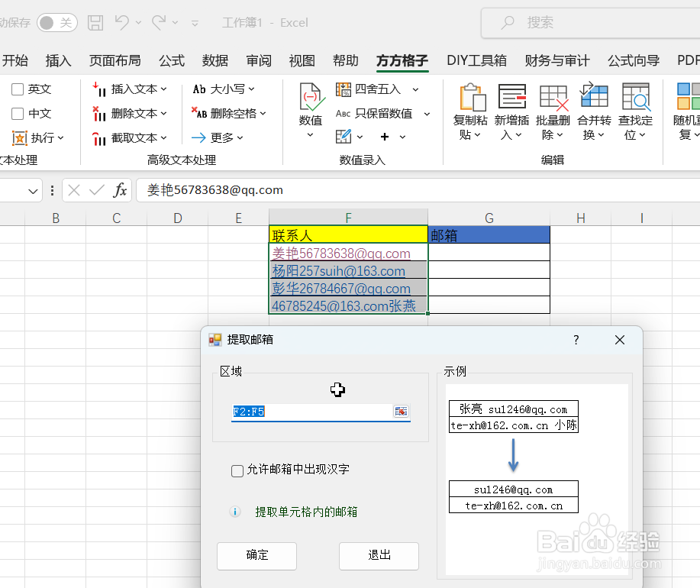
Task: Click the 随机重复 colored squares icon
Action: click(x=688, y=96)
